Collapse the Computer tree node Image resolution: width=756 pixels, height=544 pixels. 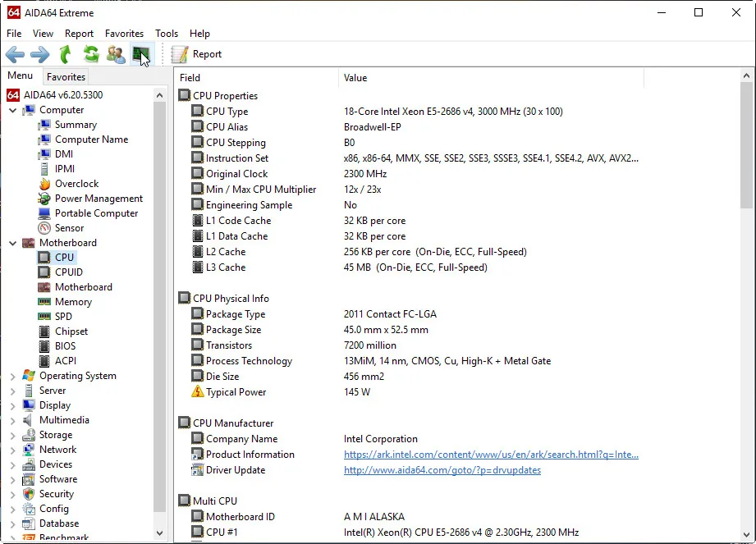click(x=13, y=110)
